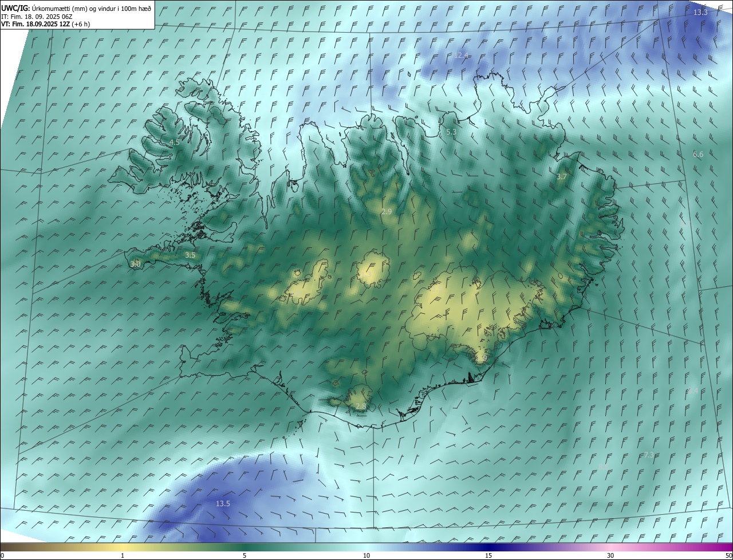The width and height of the screenshot is (733, 560).
Task: Click the 3.0 value at Snæfellsnes tip
Action: click(135, 264)
